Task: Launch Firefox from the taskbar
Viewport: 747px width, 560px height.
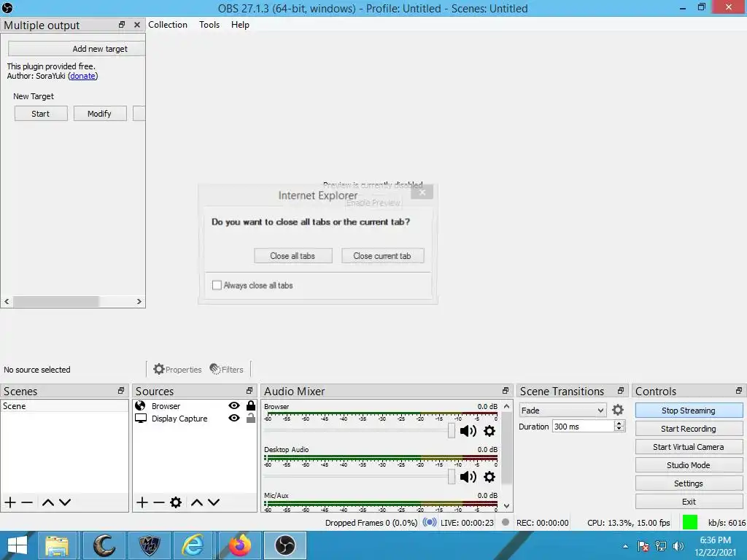Action: coord(239,545)
